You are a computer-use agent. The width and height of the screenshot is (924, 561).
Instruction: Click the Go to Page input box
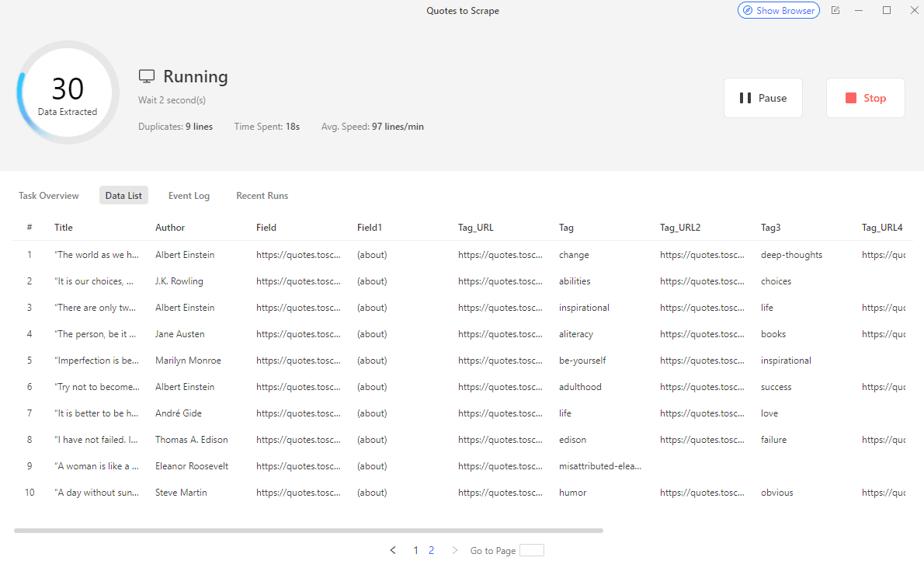531,550
